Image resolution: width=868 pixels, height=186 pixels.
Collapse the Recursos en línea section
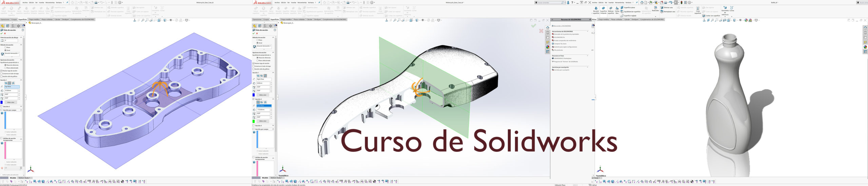click(x=588, y=56)
